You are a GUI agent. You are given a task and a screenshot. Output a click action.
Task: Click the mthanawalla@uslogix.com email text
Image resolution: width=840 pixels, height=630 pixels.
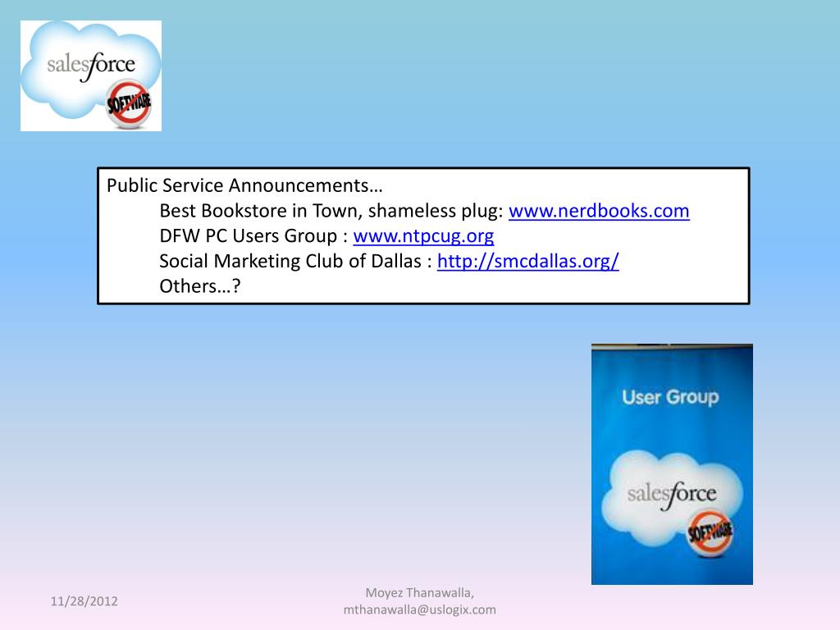click(419, 609)
